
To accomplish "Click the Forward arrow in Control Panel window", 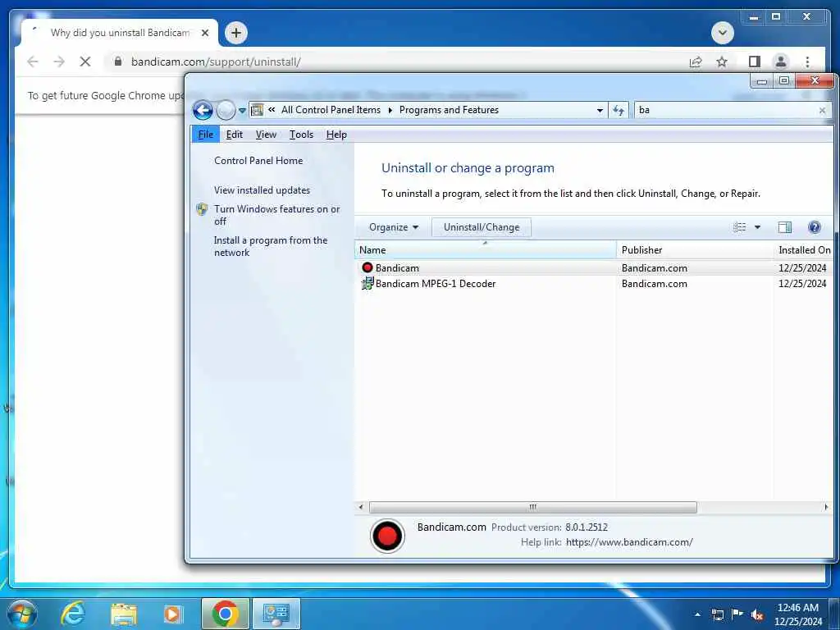I will 226,111.
